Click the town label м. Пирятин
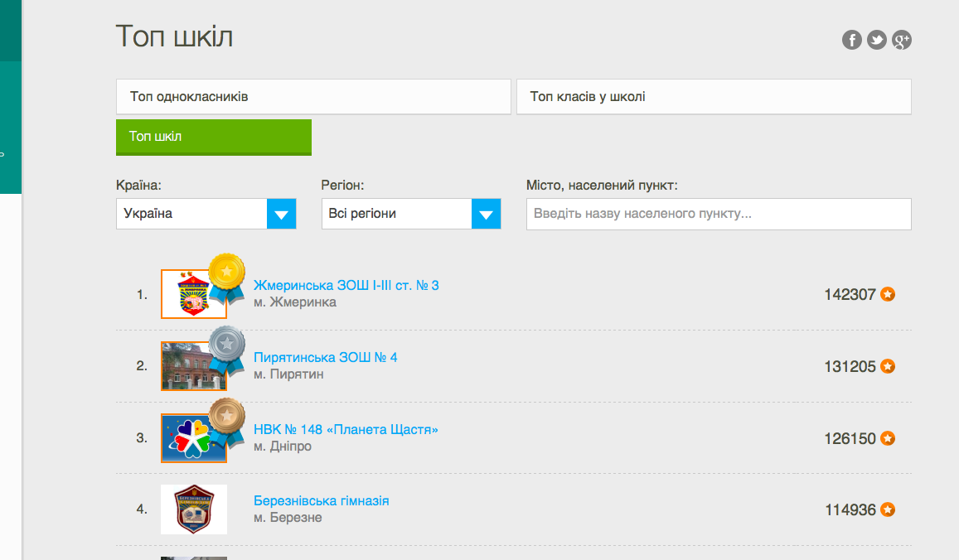 tap(288, 374)
